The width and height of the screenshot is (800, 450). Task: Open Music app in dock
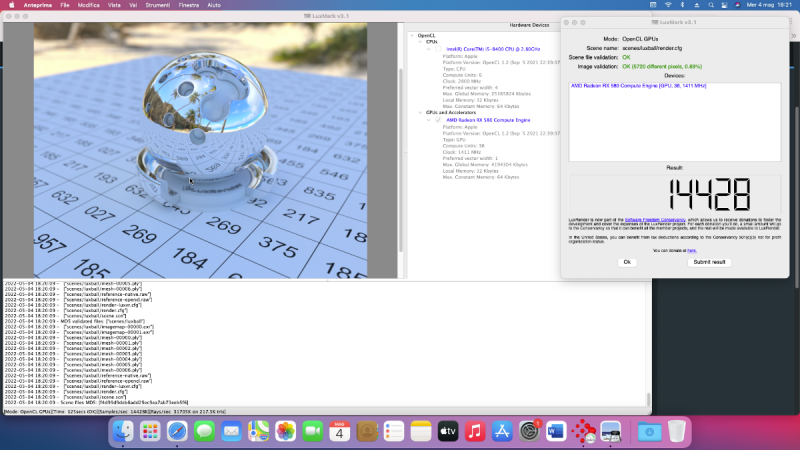475,432
